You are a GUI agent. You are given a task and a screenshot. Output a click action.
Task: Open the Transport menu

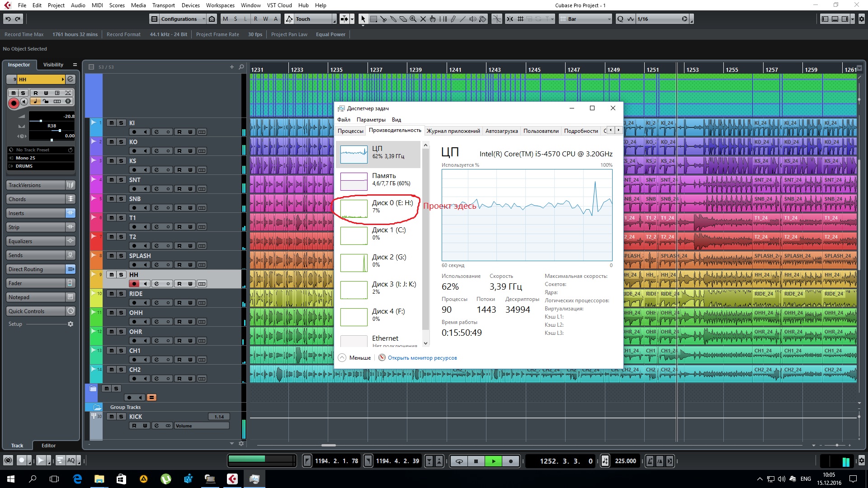(163, 5)
